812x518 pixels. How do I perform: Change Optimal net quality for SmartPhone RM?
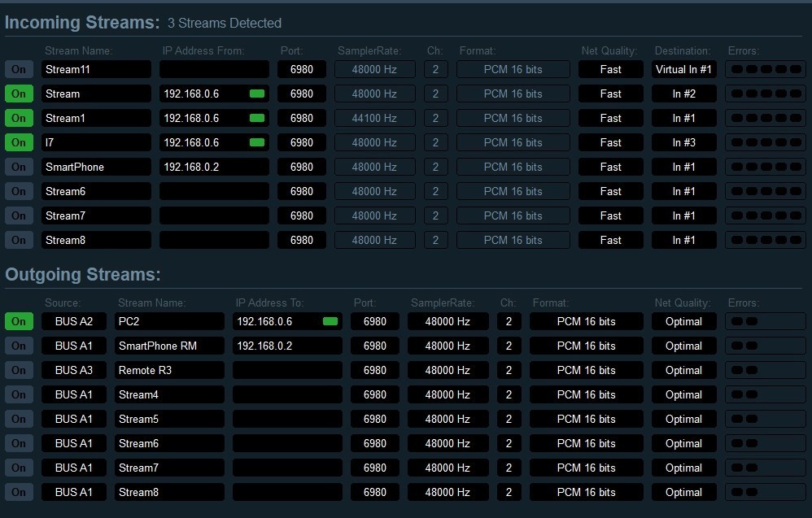click(683, 346)
